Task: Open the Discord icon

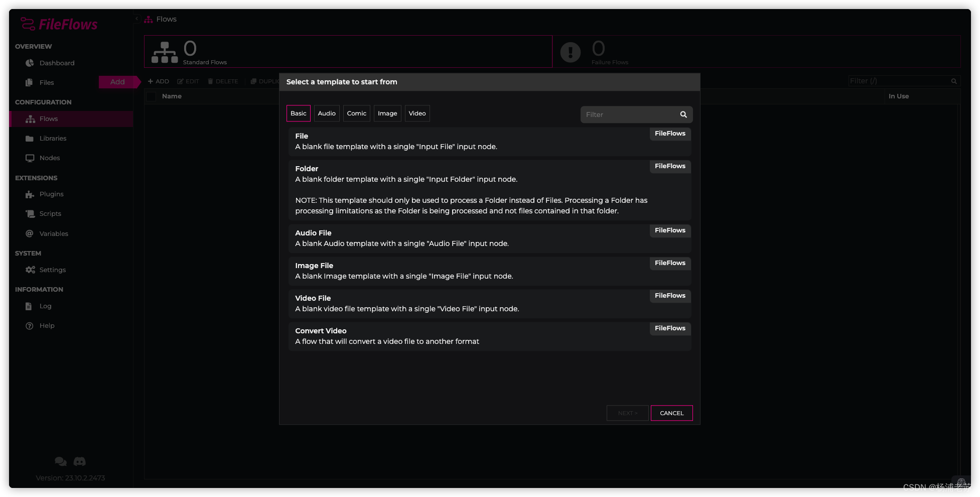Action: 80,461
